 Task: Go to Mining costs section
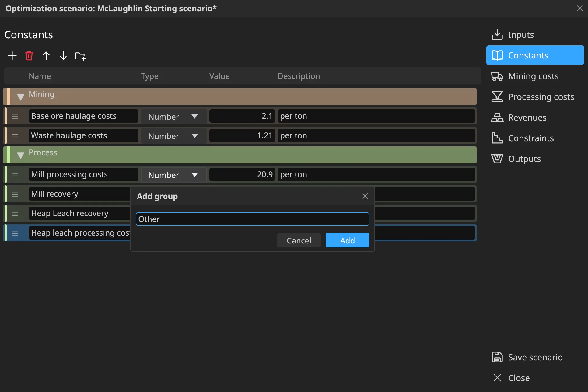coord(535,76)
